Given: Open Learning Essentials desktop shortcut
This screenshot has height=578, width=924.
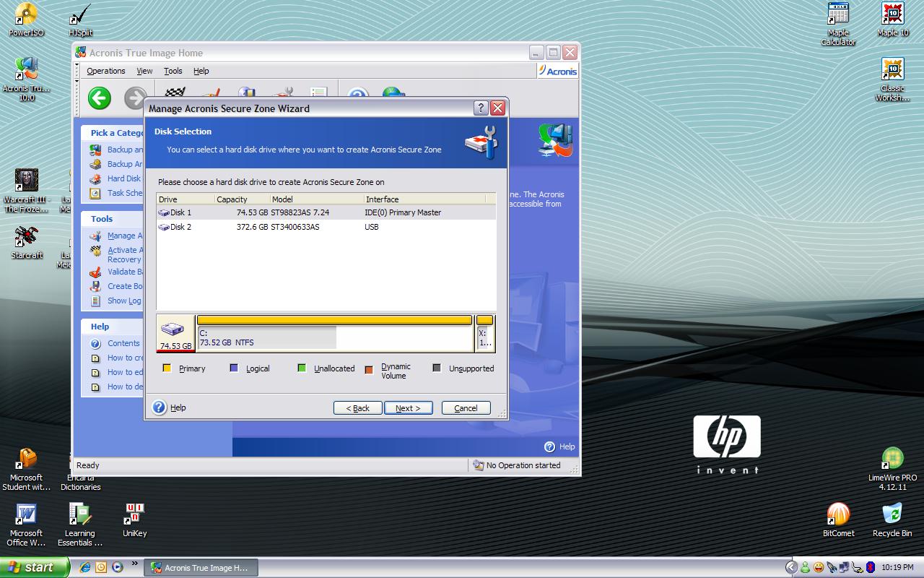Looking at the screenshot, I should [80, 525].
